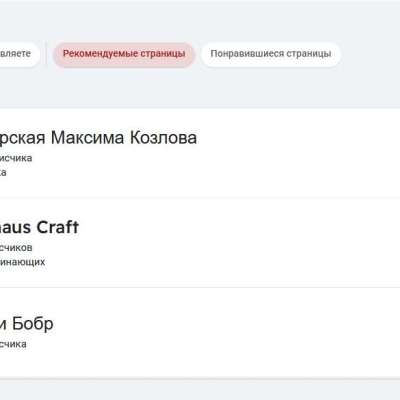The width and height of the screenshot is (400, 400).
Task: Click subscriber count under Бобр title
Action: (13, 344)
